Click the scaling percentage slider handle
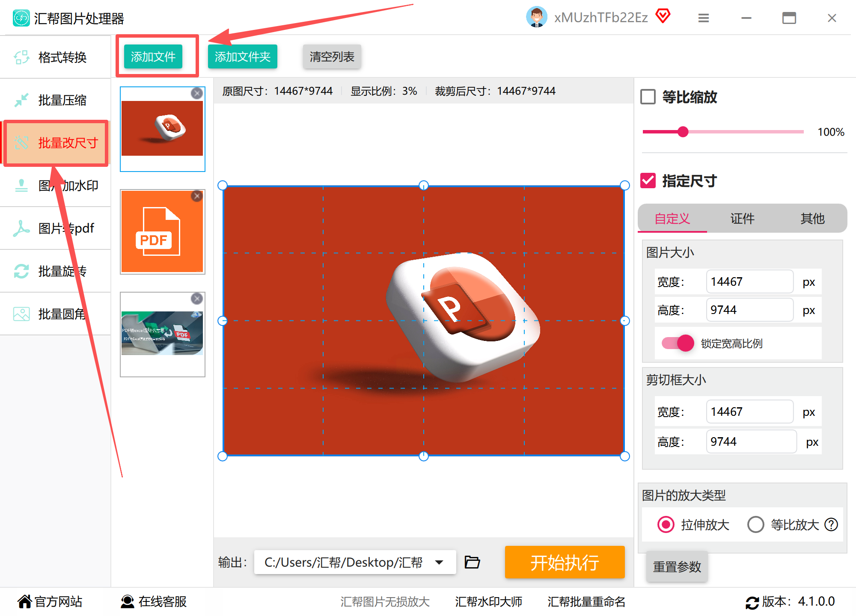The width and height of the screenshot is (856, 616). [683, 132]
